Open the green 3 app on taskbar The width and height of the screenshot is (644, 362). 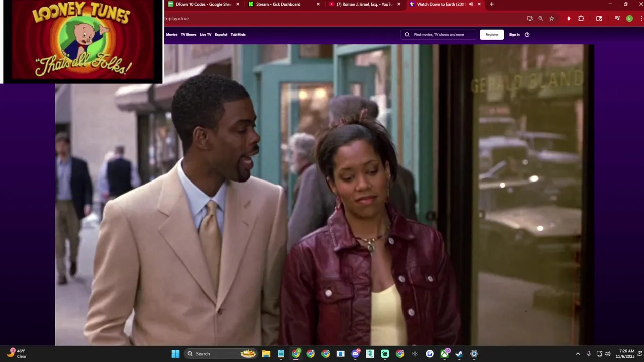(370, 354)
